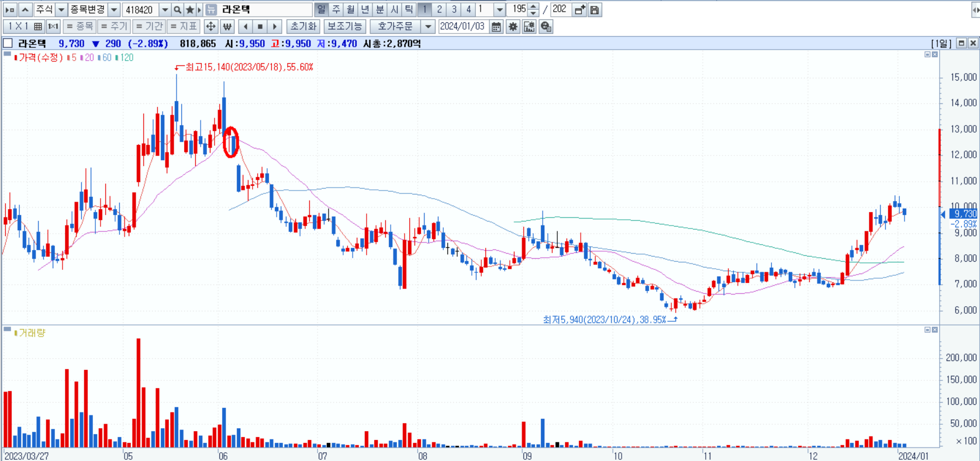The width and height of the screenshot is (980, 461).
Task: Collapse the toolbar with the up-arrow icon
Action: [25, 10]
